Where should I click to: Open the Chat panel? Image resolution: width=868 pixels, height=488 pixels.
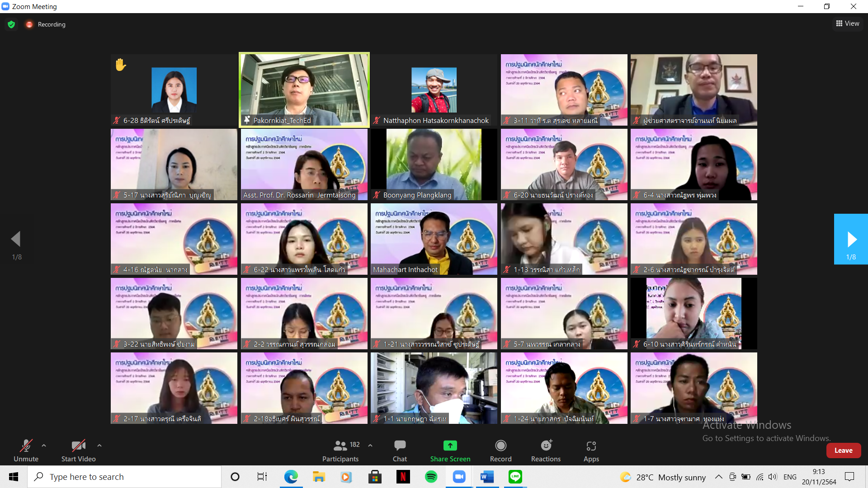click(x=400, y=450)
